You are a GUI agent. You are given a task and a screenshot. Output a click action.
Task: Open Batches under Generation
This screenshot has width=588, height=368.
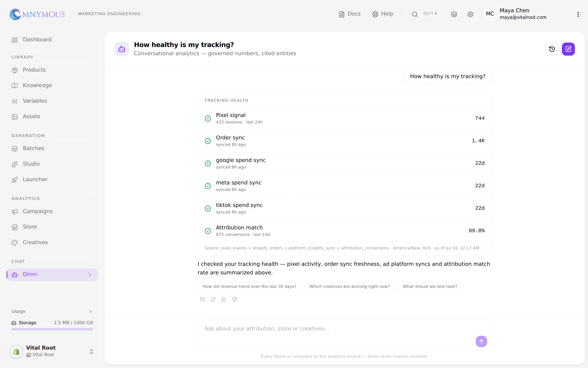tap(52, 148)
